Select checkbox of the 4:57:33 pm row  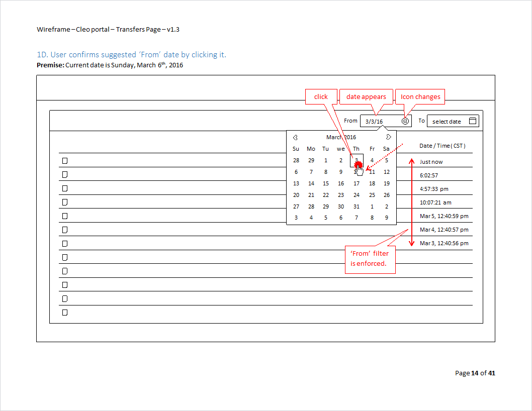(x=65, y=188)
